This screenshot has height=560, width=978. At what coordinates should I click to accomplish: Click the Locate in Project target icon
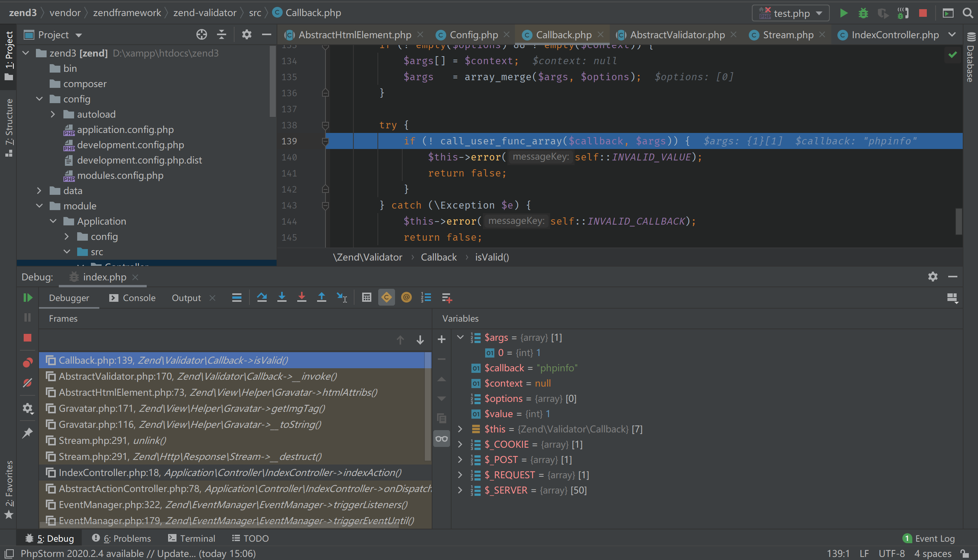pos(202,35)
